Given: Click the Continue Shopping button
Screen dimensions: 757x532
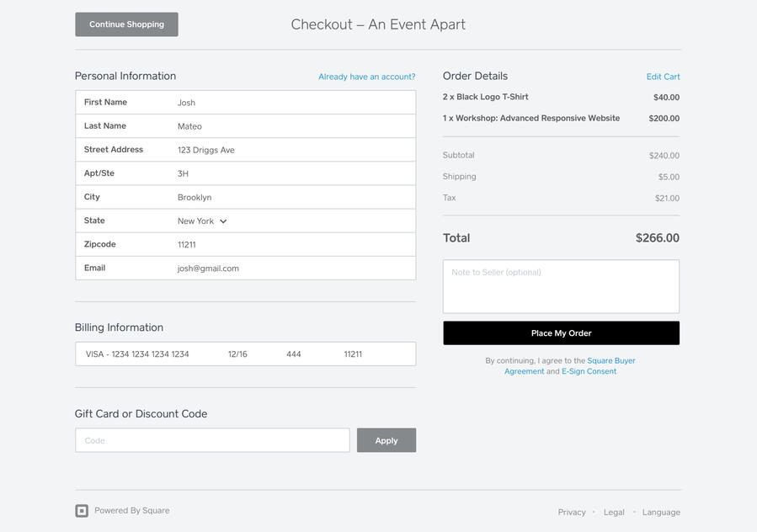Looking at the screenshot, I should tap(126, 24).
